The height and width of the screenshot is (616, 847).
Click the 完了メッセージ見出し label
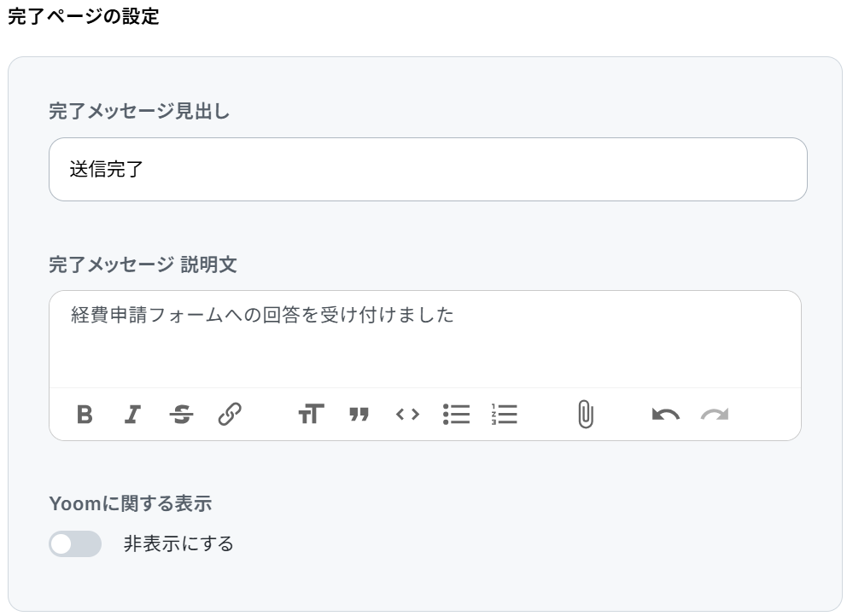point(139,111)
